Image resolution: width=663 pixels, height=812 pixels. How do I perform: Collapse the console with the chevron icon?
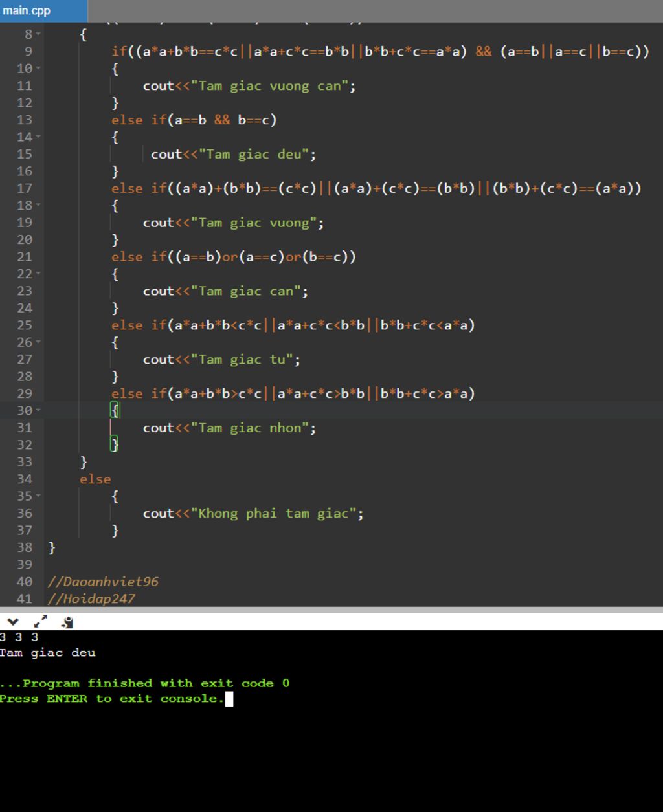click(x=12, y=622)
